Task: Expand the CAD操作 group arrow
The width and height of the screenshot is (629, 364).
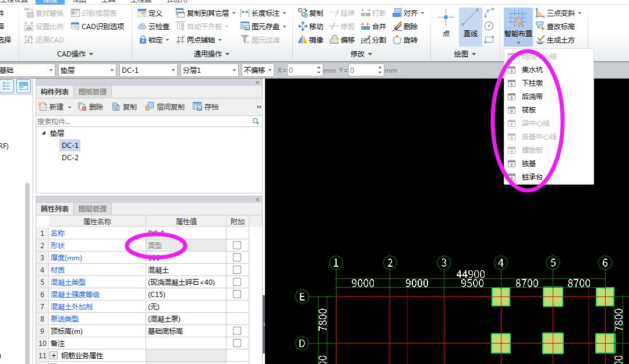Action: pos(91,54)
